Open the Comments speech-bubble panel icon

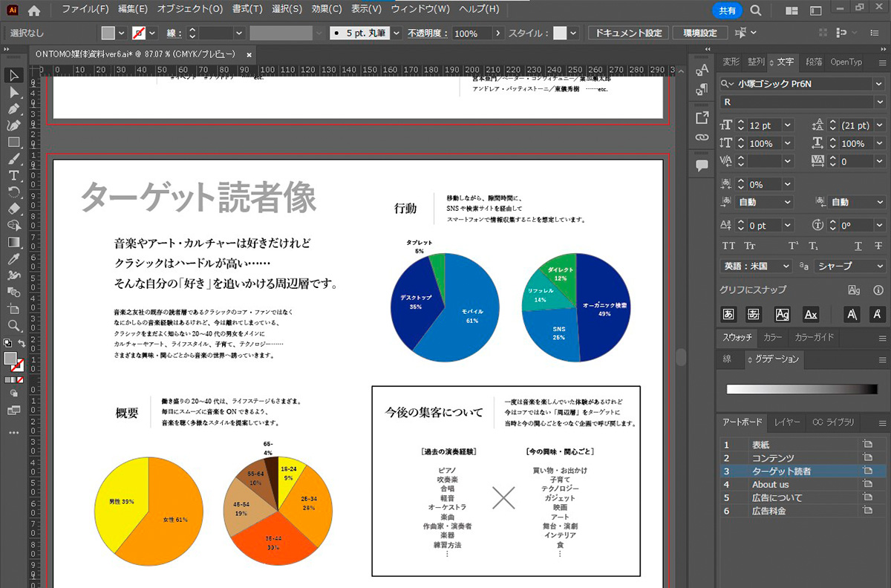click(x=702, y=165)
